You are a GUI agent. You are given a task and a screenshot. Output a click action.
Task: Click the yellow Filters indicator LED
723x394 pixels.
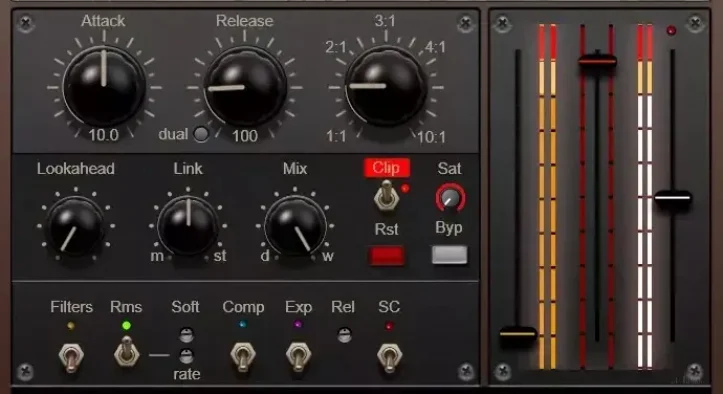71,326
